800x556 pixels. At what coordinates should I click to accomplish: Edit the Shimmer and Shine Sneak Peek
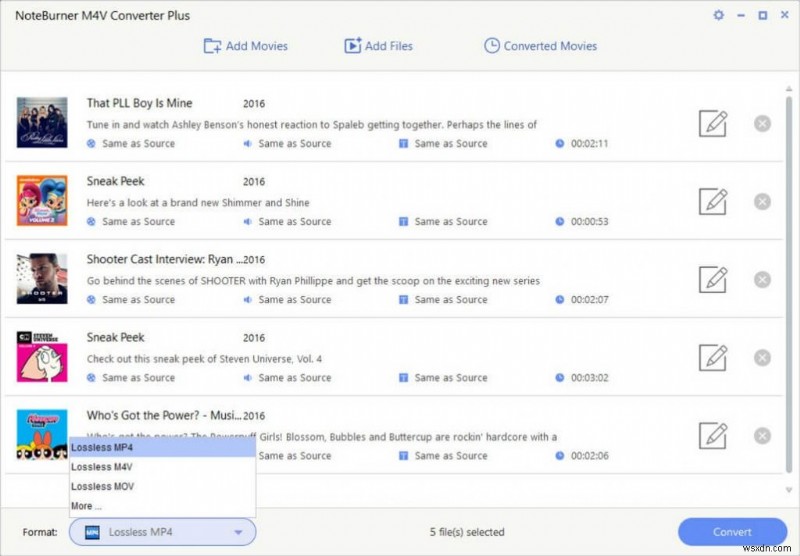(x=712, y=201)
